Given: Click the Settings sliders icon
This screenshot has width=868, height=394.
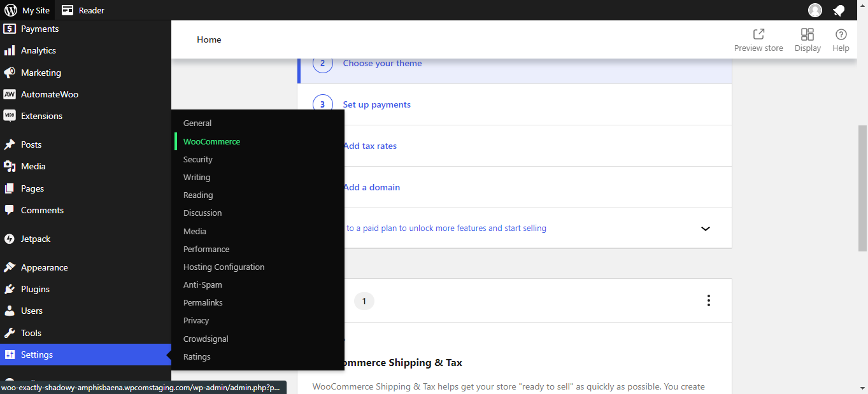Looking at the screenshot, I should [x=10, y=355].
